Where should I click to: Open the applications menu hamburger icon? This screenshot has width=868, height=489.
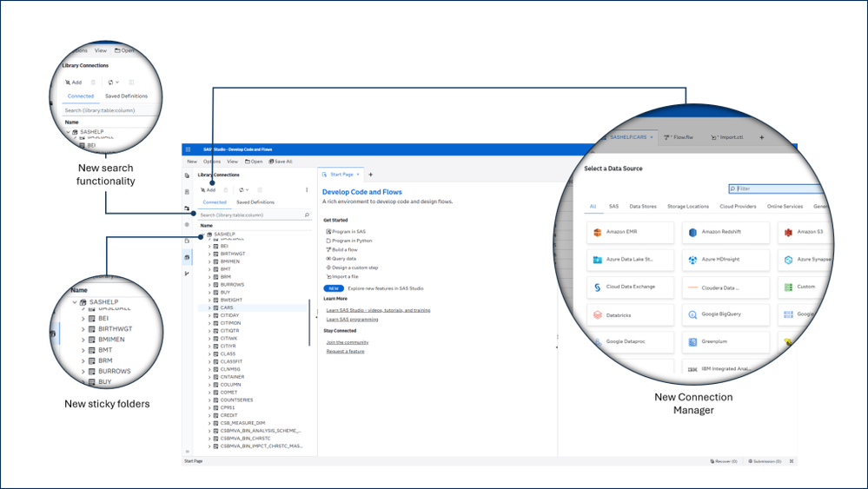pos(189,149)
